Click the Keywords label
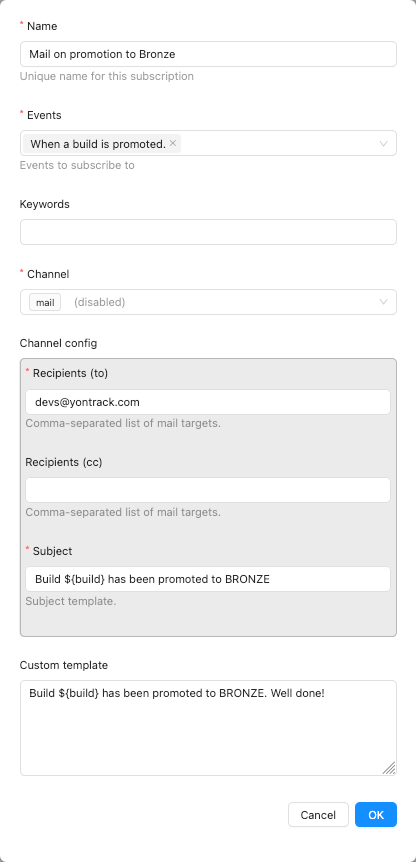 coord(45,204)
